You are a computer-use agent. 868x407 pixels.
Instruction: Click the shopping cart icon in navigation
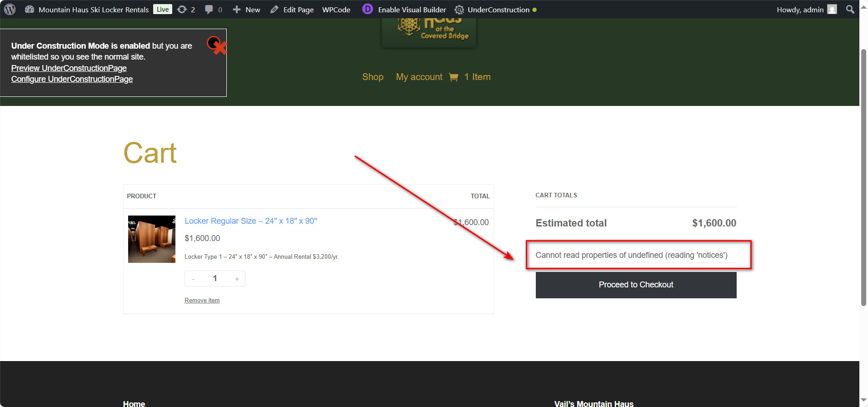[453, 77]
